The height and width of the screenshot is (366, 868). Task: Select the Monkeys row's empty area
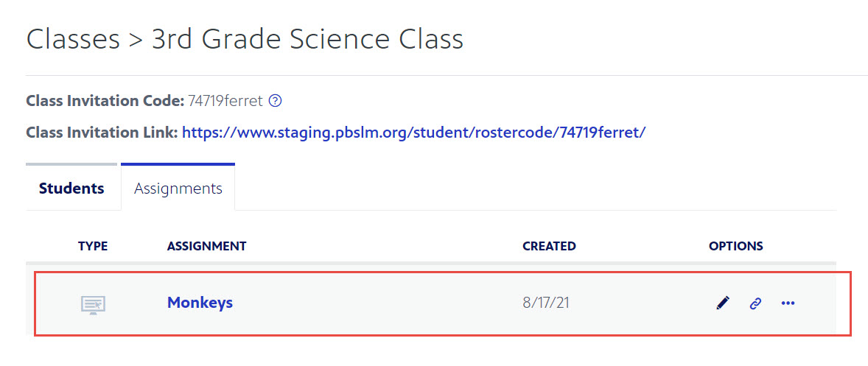click(x=377, y=303)
